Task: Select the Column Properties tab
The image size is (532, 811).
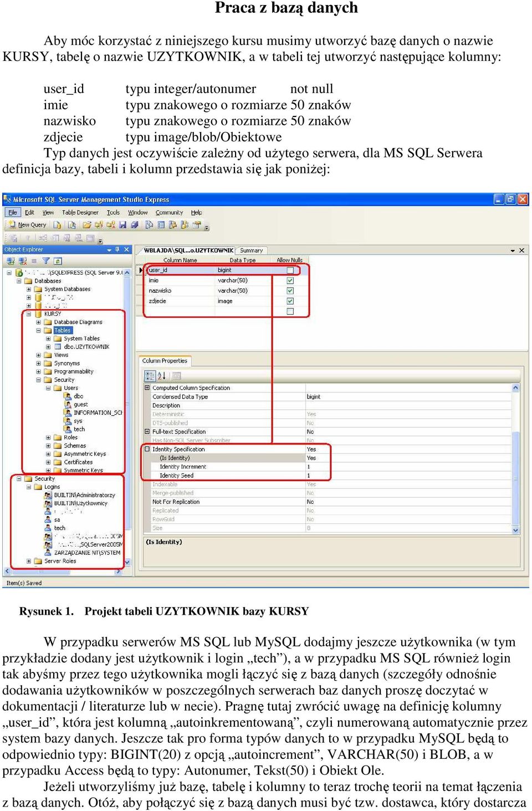Action: 165,361
